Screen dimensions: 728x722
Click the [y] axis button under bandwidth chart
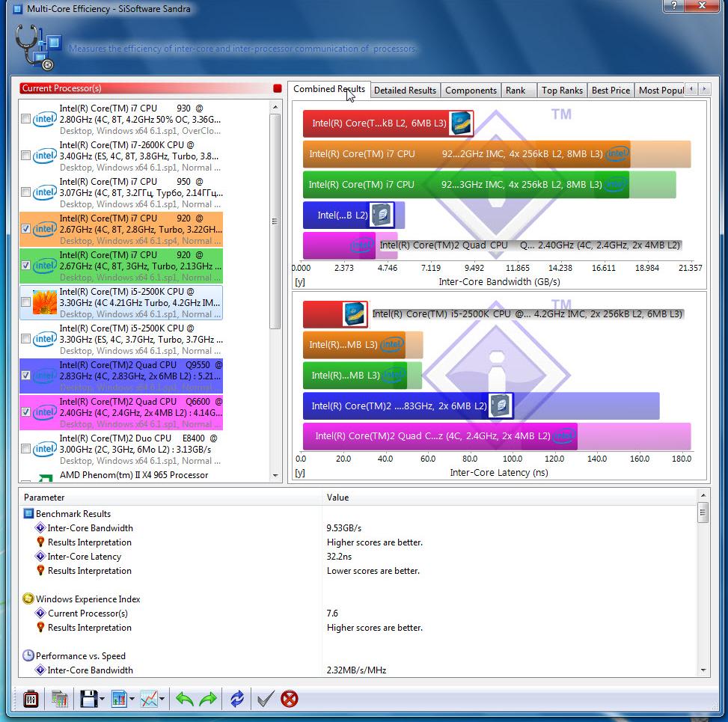coord(300,282)
